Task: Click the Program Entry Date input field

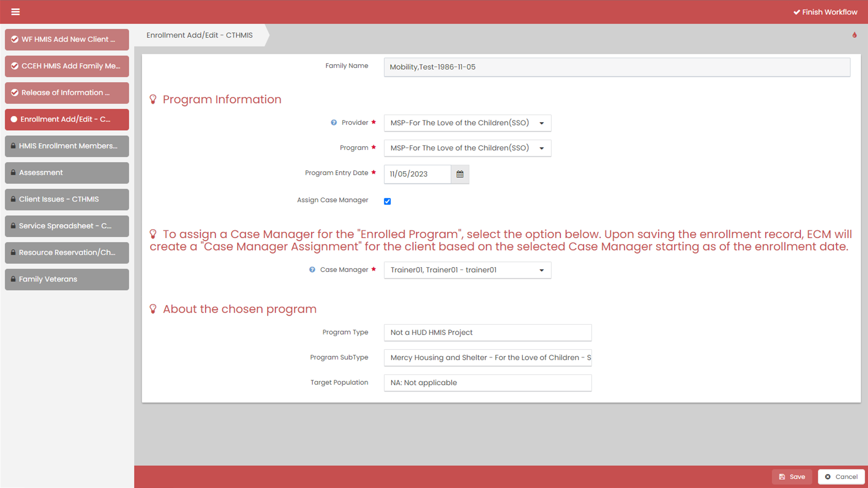Action: tap(417, 174)
